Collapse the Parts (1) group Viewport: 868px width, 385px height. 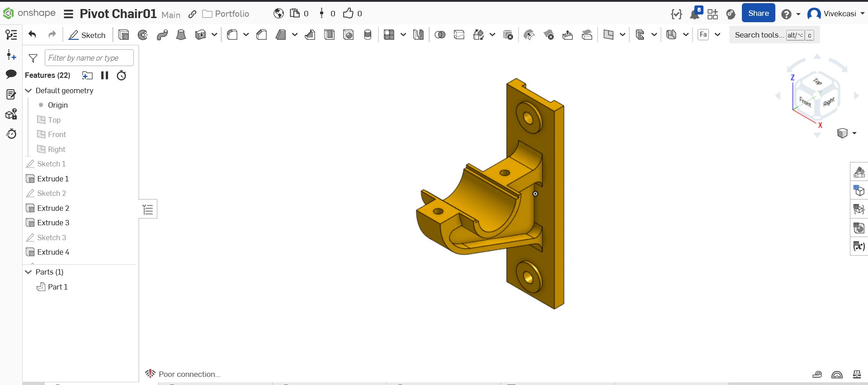tap(28, 272)
